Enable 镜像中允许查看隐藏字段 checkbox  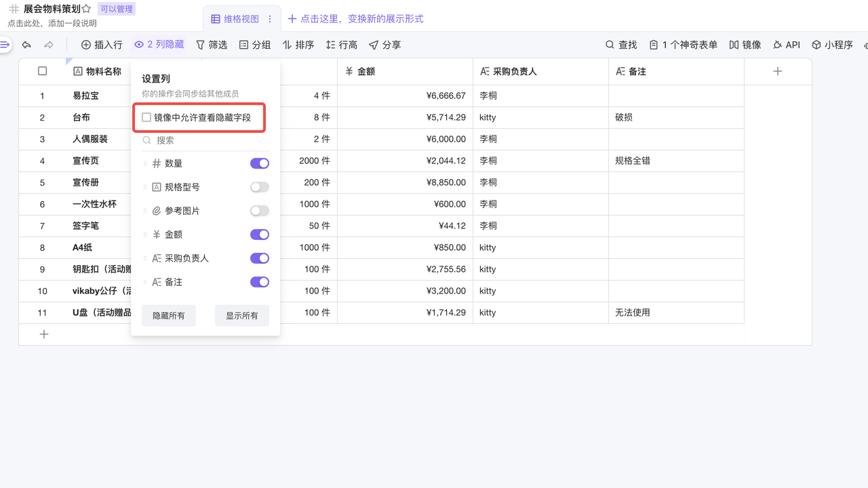point(146,117)
